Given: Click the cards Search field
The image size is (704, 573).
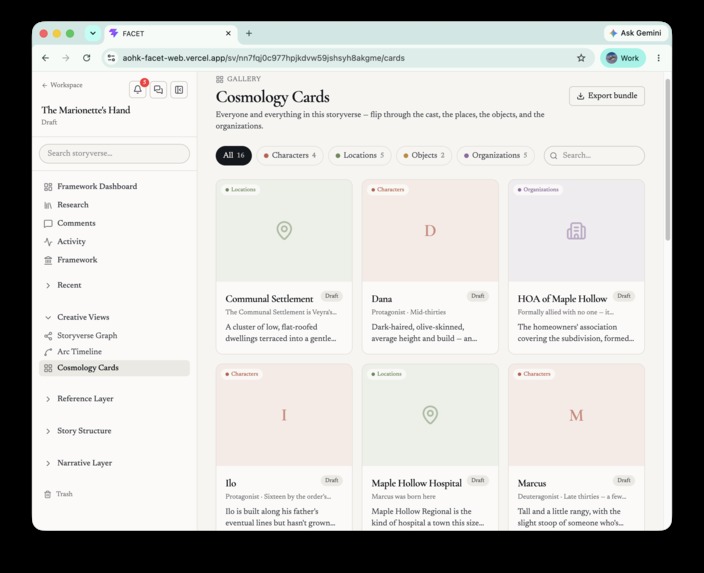Looking at the screenshot, I should pos(594,155).
